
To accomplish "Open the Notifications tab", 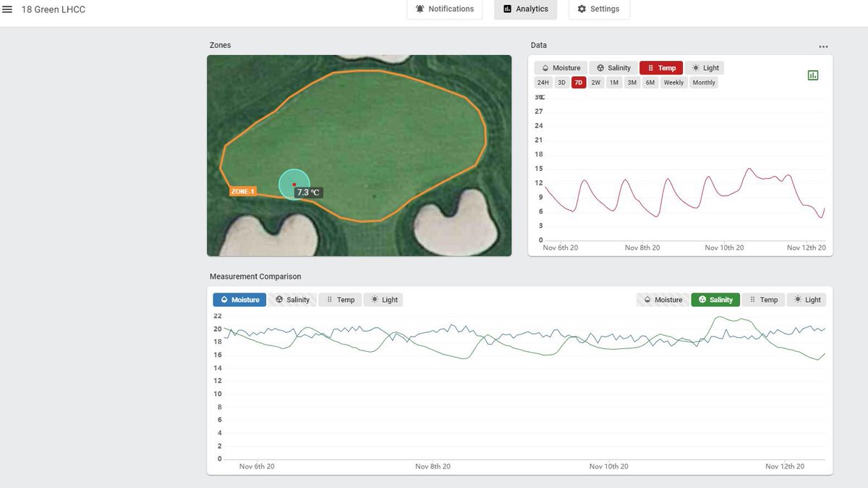I will click(444, 9).
